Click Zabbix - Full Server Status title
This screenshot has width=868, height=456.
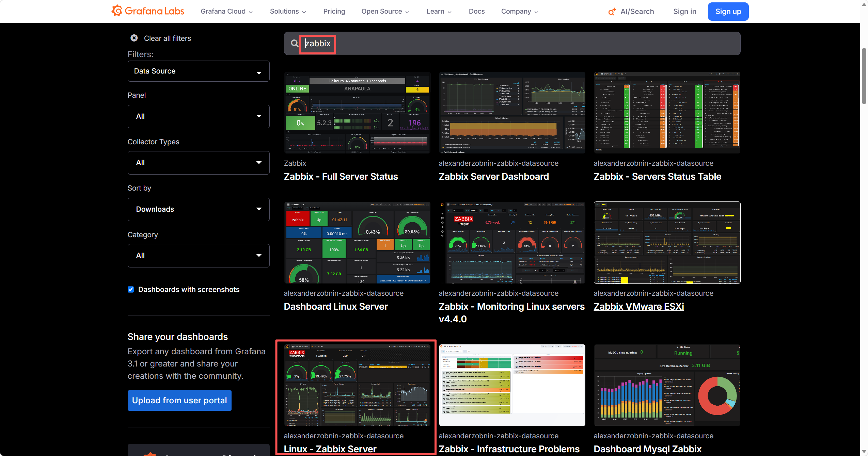pos(341,177)
